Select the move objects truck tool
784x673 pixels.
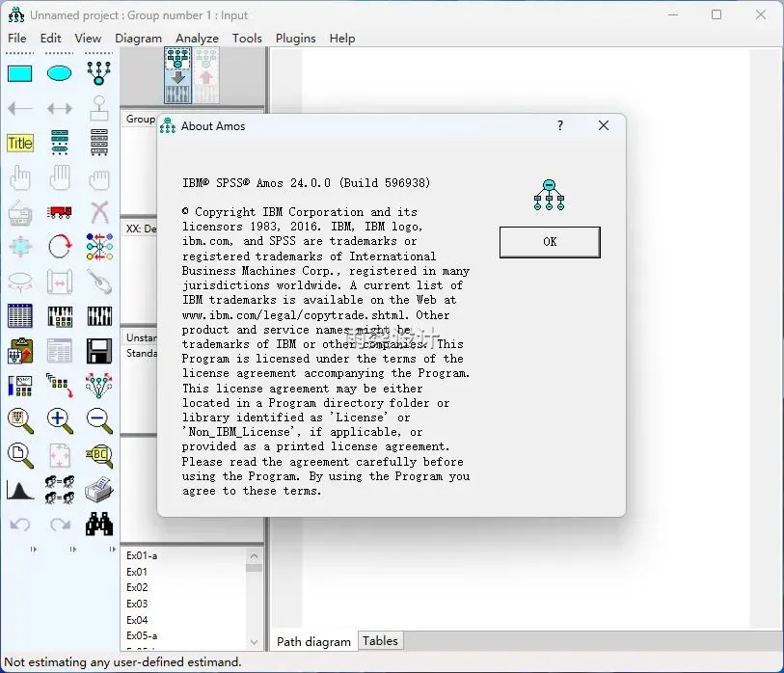point(59,212)
